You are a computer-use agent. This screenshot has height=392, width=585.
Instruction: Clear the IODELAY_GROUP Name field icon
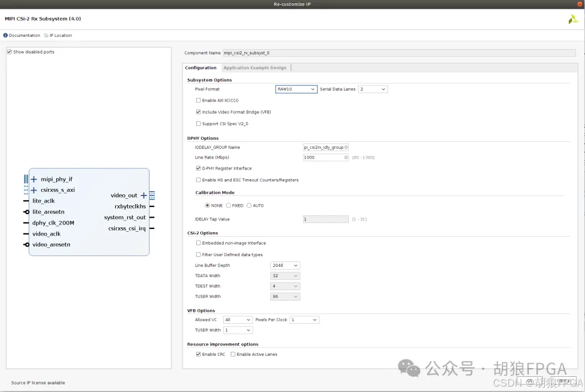346,147
